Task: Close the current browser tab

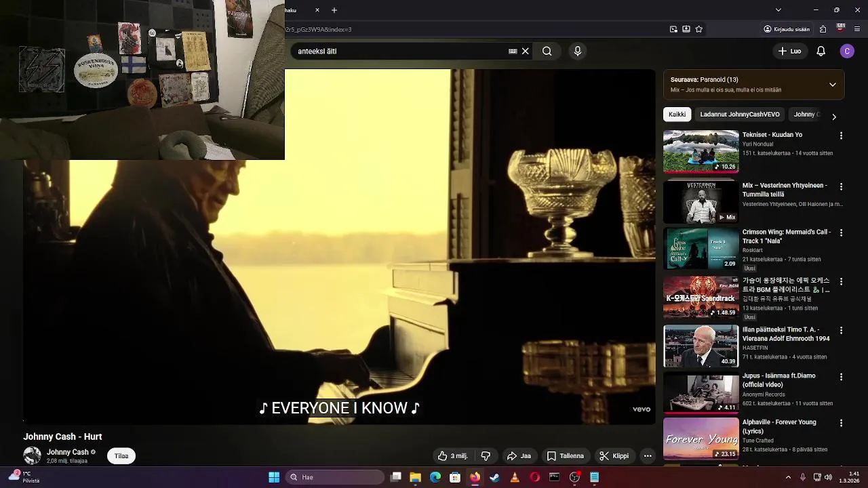Action: point(317,10)
